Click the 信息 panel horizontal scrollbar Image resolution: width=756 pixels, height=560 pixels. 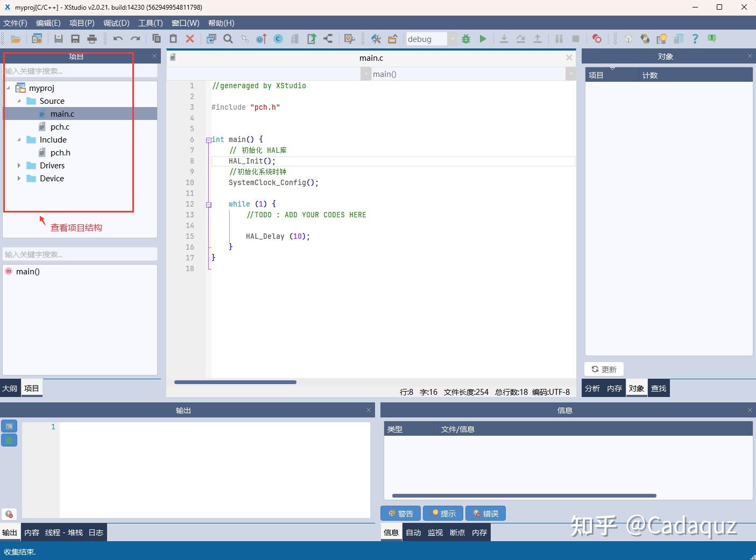pyautogui.click(x=524, y=496)
